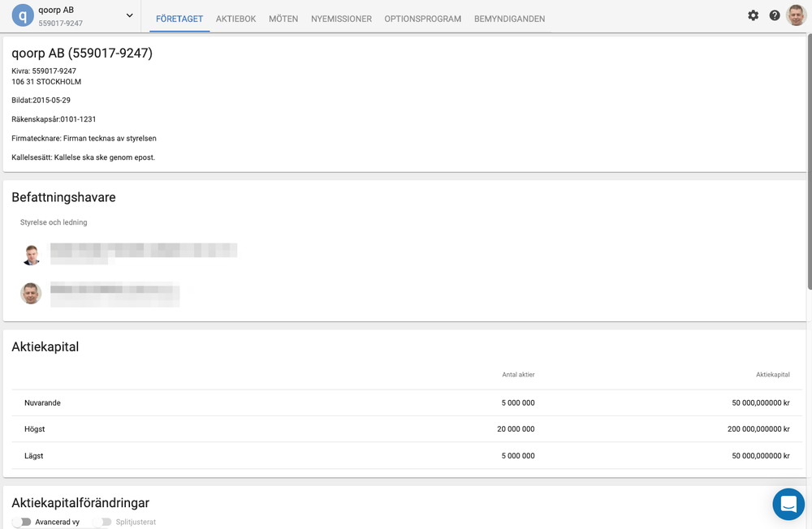The image size is (812, 529).
Task: Click the Styrelse och ledning subheading
Action: click(x=54, y=222)
